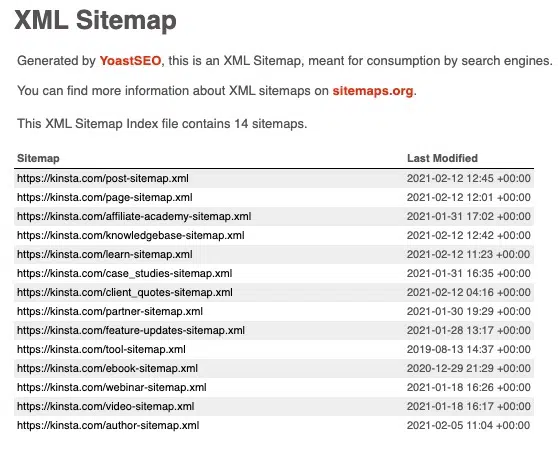Click the client_quotes-sitemap.xml link

(125, 292)
